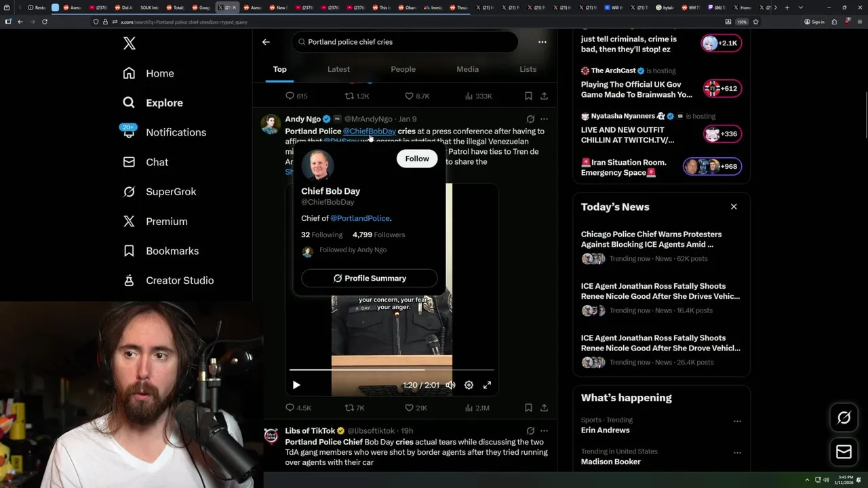868x488 pixels.
Task: Switch to the Top tab
Action: [x=279, y=69]
